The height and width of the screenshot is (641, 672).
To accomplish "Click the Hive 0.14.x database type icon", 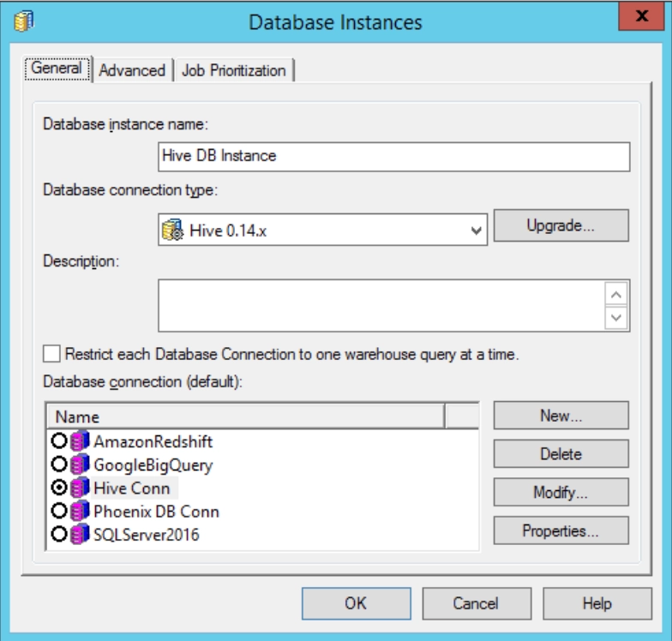I will tap(173, 230).
